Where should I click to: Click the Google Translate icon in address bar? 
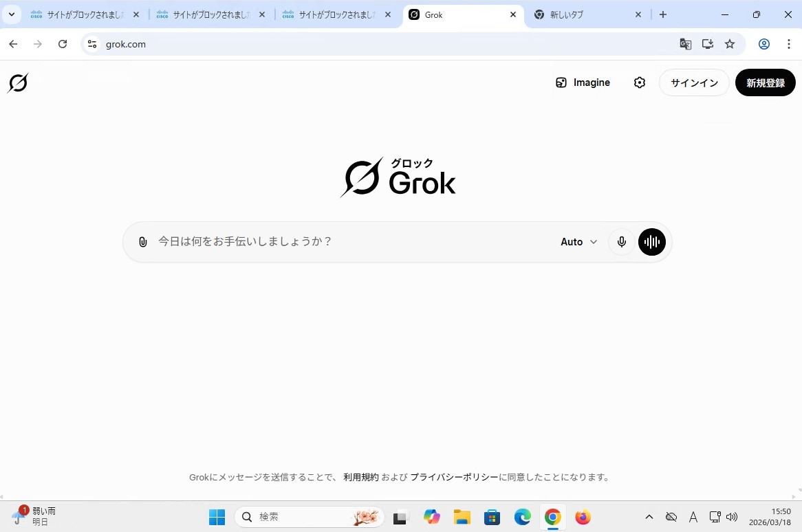pos(685,44)
